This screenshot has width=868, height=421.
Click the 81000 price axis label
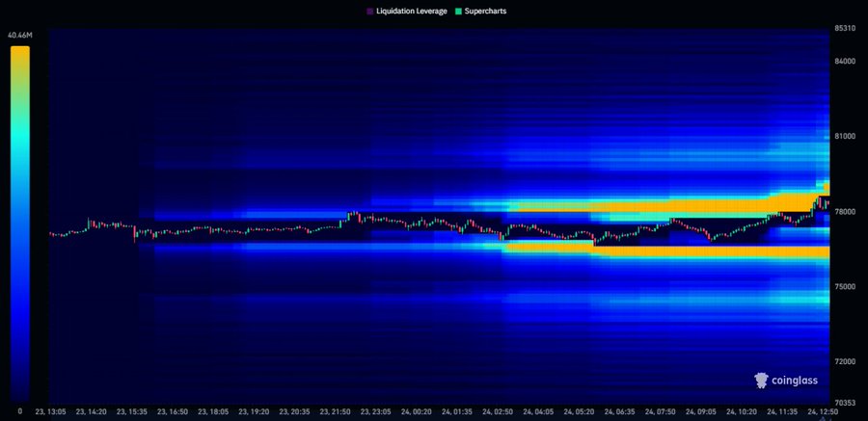(844, 136)
